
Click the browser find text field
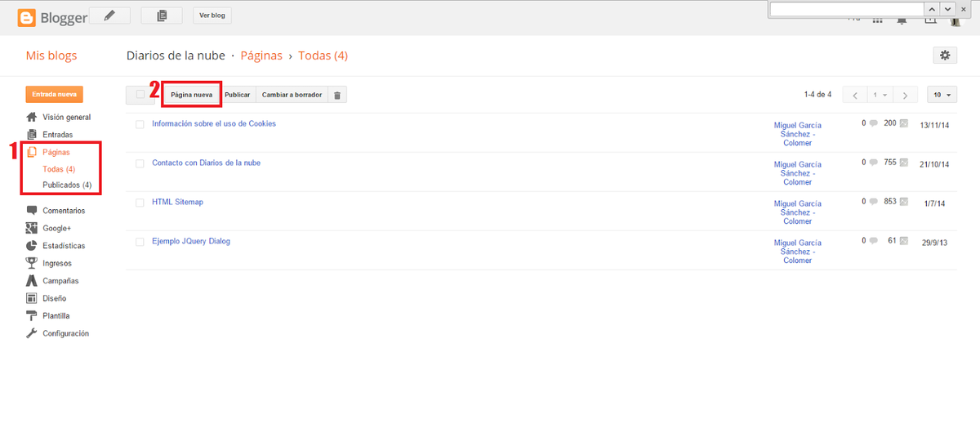click(845, 8)
